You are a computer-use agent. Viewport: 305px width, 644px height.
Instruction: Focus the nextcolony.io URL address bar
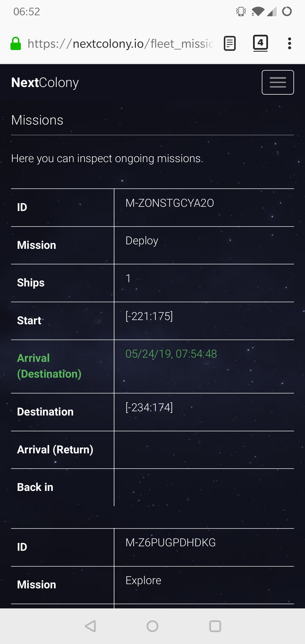click(x=121, y=44)
